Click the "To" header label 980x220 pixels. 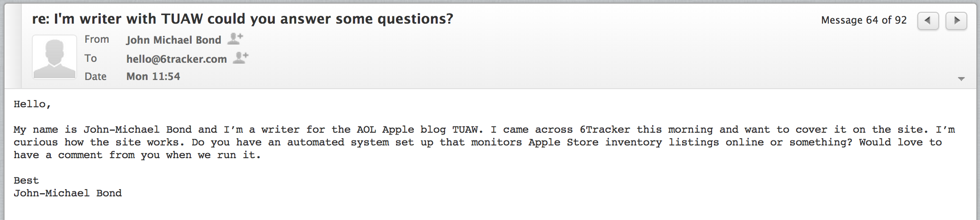coord(91,58)
